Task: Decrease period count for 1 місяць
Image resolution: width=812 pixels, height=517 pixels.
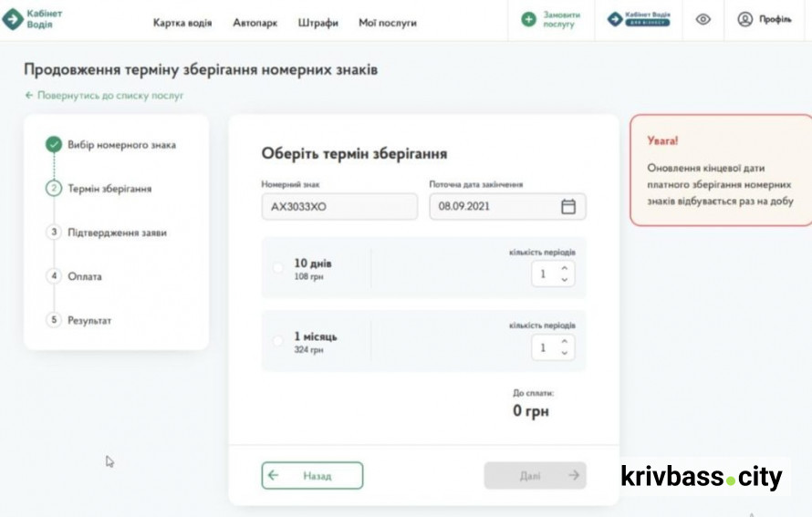Action: pos(564,353)
